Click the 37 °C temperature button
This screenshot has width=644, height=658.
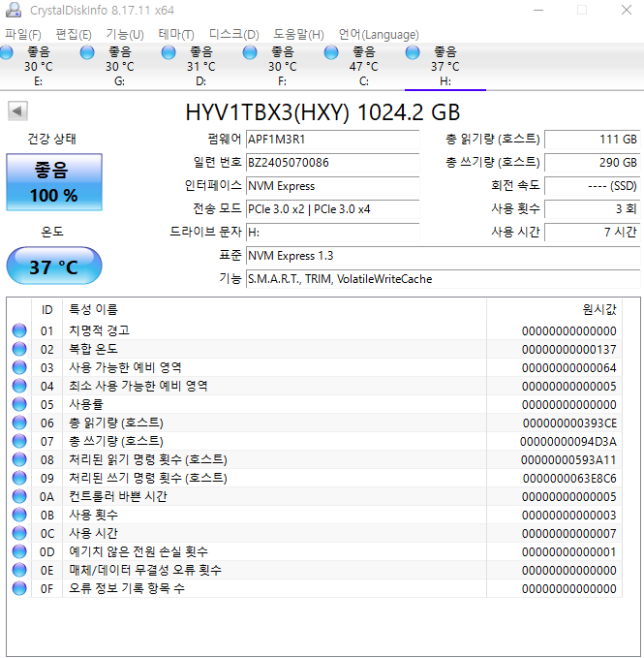coord(54,266)
